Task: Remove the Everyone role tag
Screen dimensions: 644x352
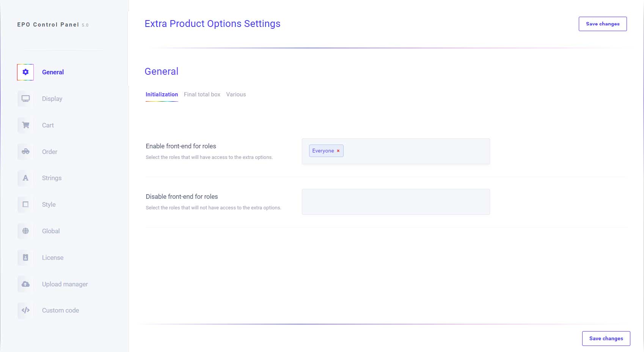Action: click(x=338, y=151)
